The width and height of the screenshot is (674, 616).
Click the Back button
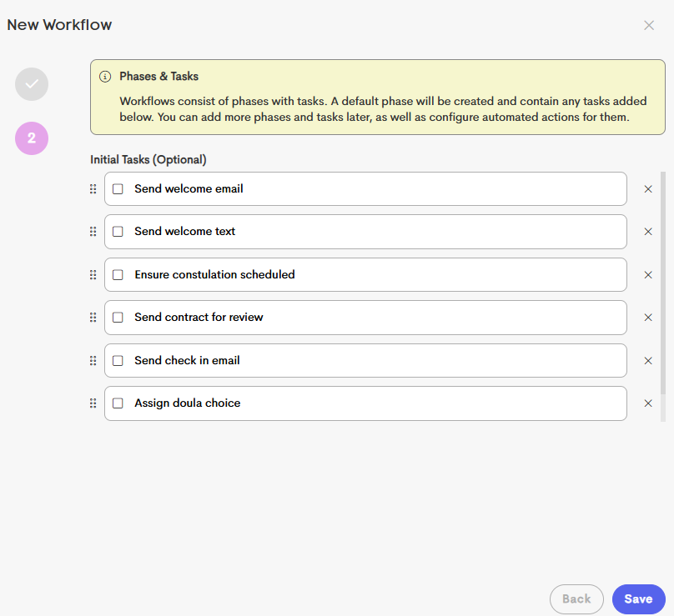click(x=576, y=599)
